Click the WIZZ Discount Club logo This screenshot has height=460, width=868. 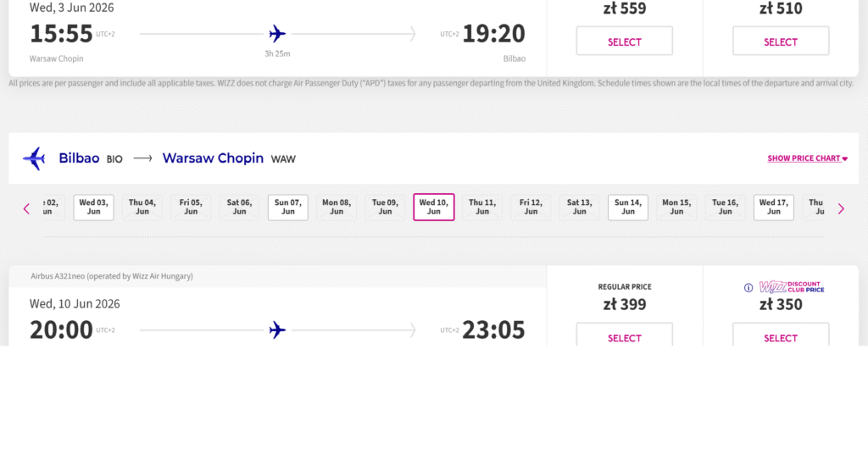click(792, 287)
